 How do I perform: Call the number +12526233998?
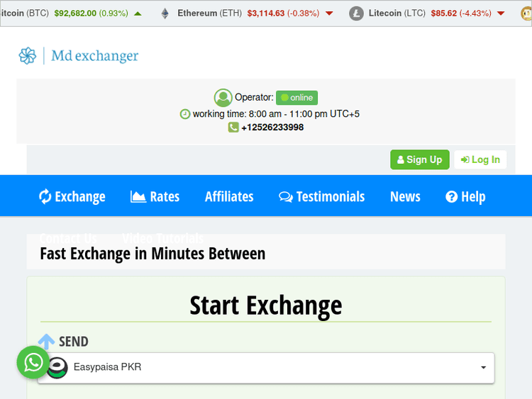272,128
